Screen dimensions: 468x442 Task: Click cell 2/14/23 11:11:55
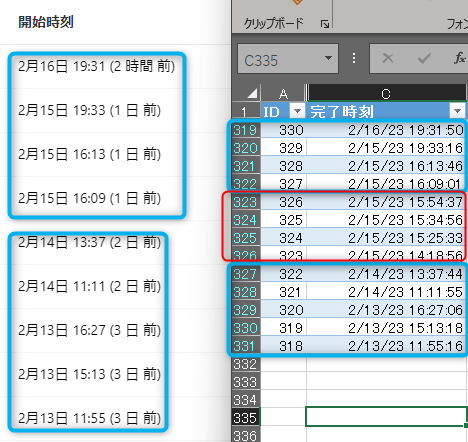tap(386, 292)
